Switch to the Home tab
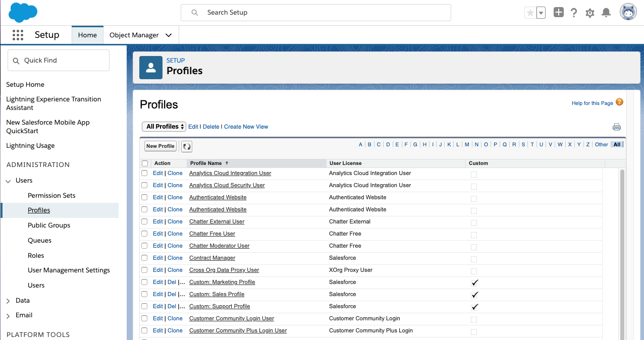 pos(87,35)
